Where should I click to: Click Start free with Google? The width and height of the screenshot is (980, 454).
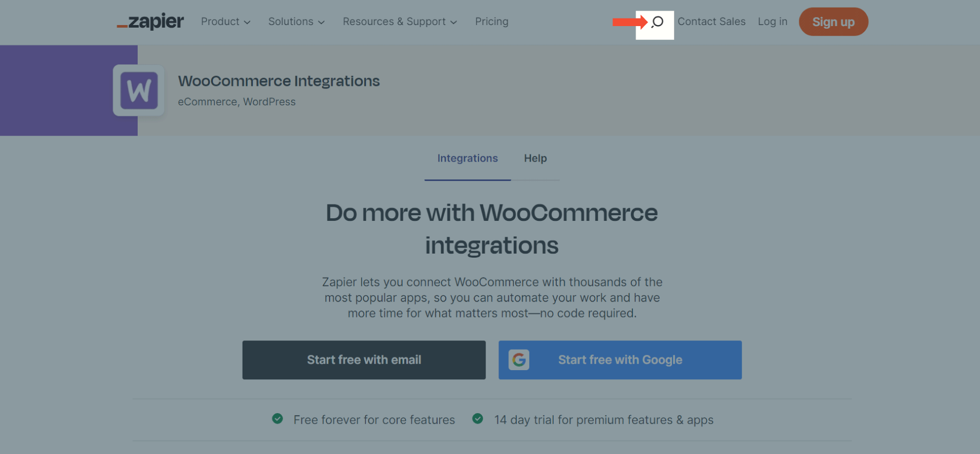620,360
